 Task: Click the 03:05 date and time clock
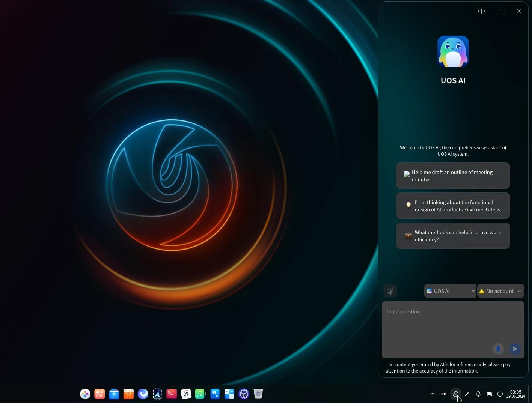pos(515,394)
